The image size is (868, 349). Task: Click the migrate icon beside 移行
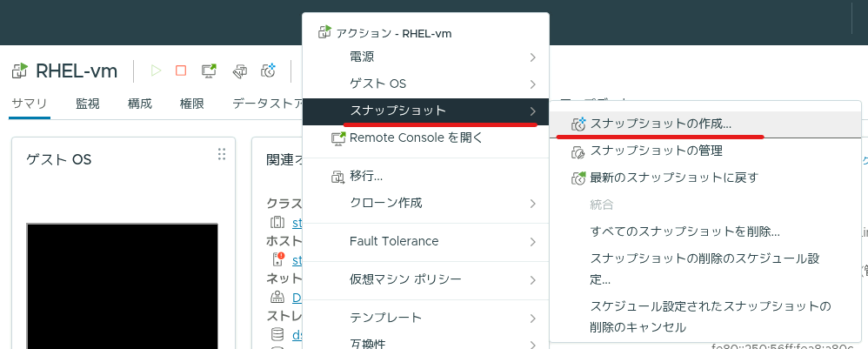point(338,178)
